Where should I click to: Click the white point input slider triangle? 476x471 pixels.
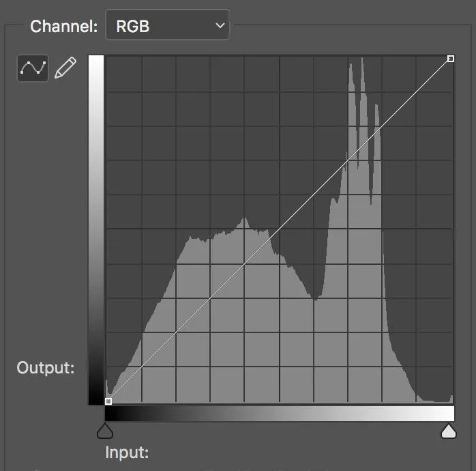[448, 431]
